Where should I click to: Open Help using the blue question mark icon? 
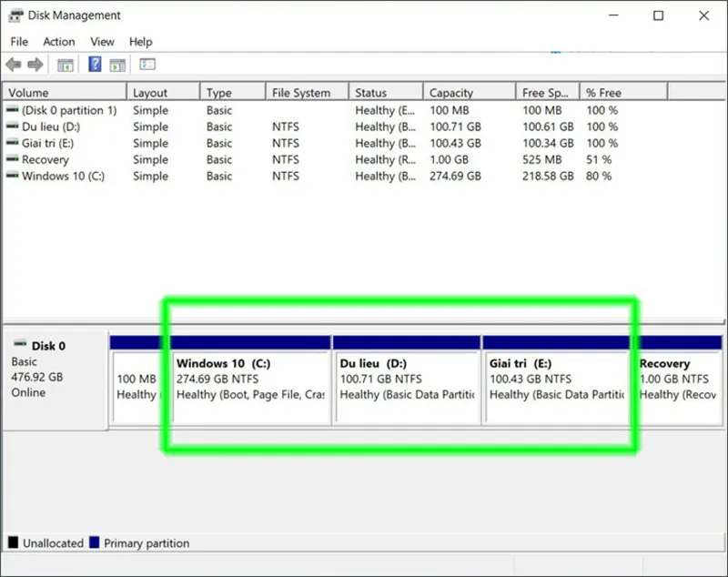[x=95, y=64]
